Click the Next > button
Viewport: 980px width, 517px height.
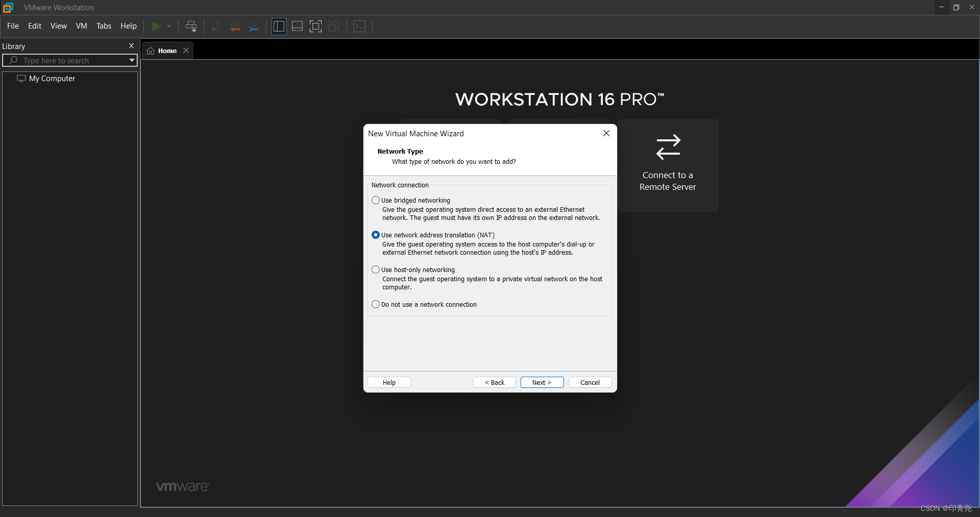pyautogui.click(x=542, y=382)
